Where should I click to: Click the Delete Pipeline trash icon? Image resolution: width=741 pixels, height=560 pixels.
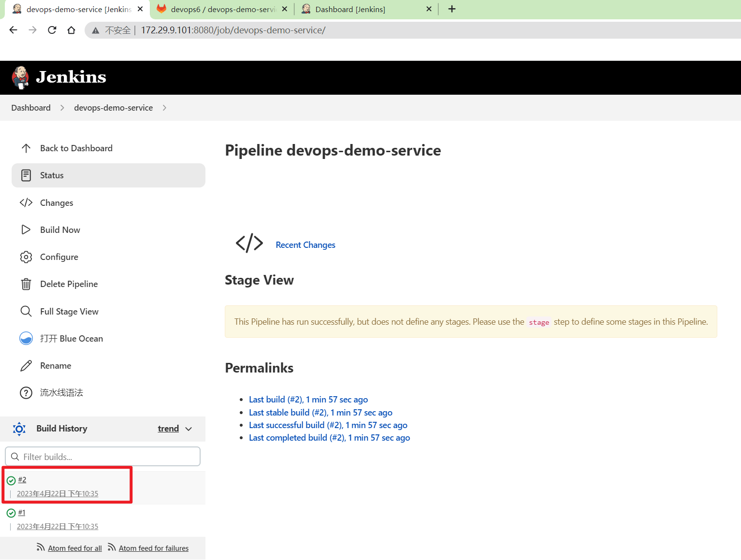tap(26, 284)
